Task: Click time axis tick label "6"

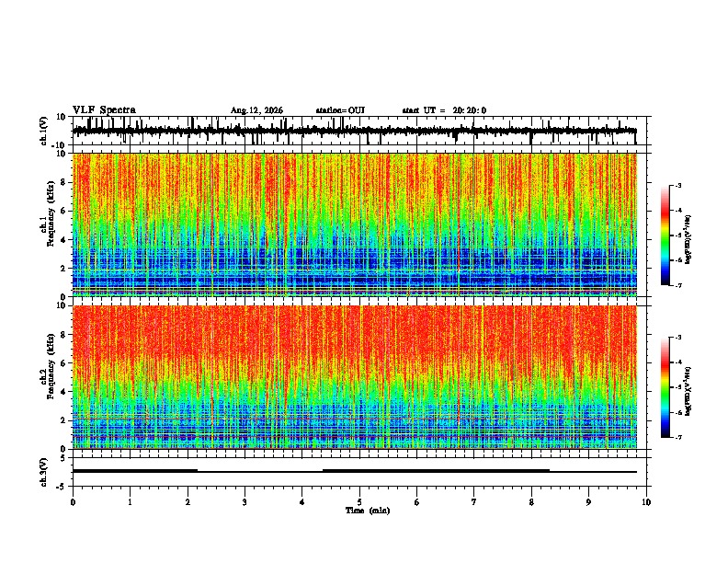Action: pyautogui.click(x=417, y=502)
